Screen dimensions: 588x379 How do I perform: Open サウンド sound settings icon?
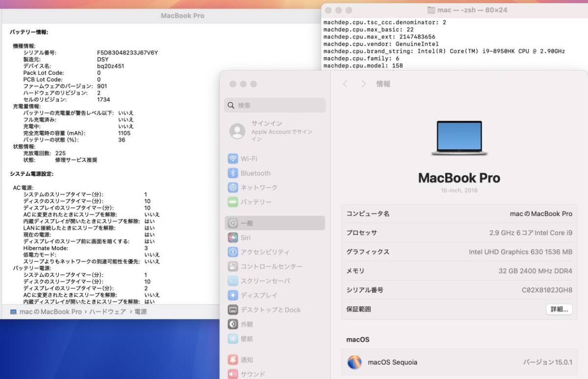pos(233,374)
